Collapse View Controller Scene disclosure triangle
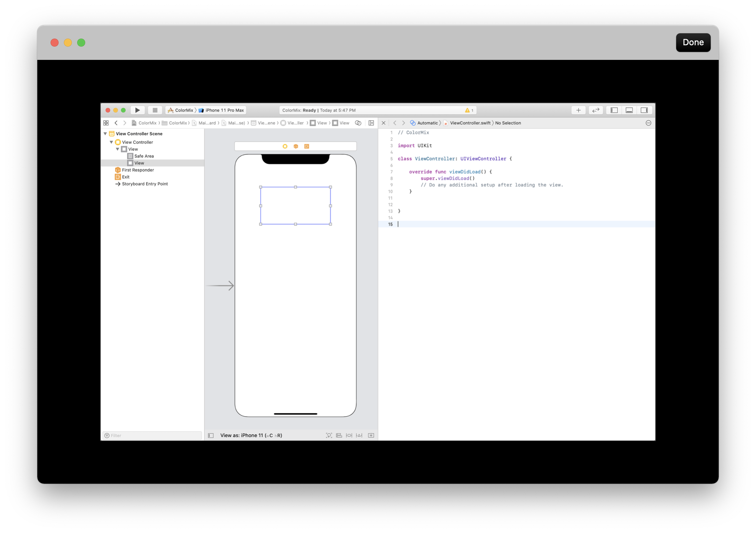This screenshot has height=533, width=756. point(105,134)
